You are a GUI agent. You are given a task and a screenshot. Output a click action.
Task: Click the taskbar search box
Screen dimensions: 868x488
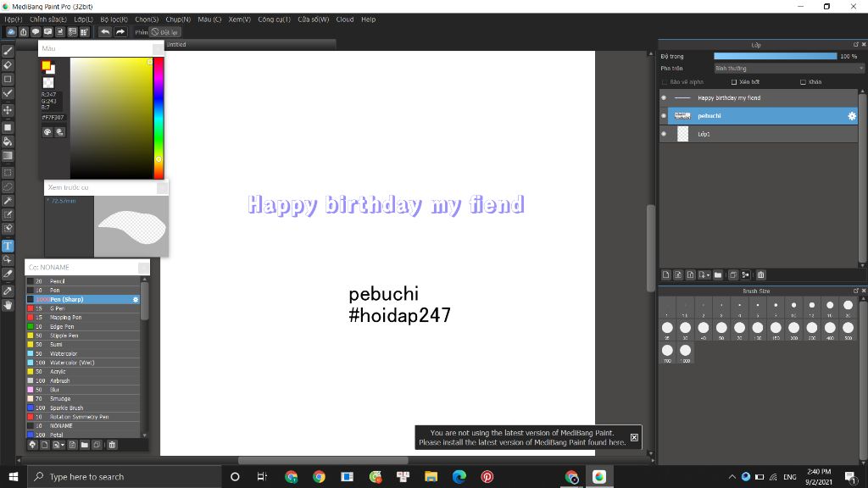click(x=125, y=477)
